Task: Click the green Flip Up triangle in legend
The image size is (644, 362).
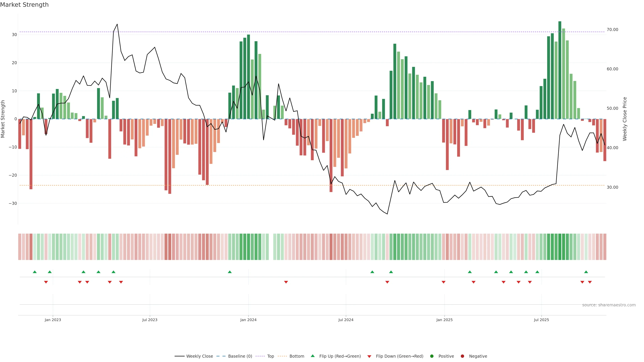Action: 312,356
